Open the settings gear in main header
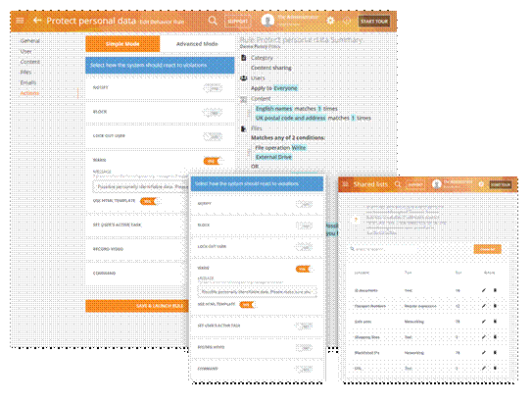This screenshot has height=402, width=532. coord(330,21)
